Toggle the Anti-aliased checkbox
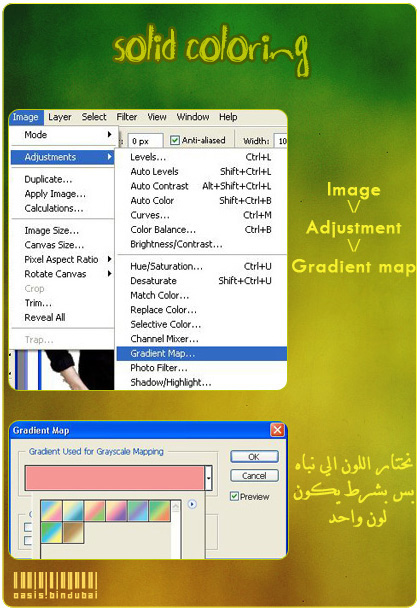 tap(175, 140)
